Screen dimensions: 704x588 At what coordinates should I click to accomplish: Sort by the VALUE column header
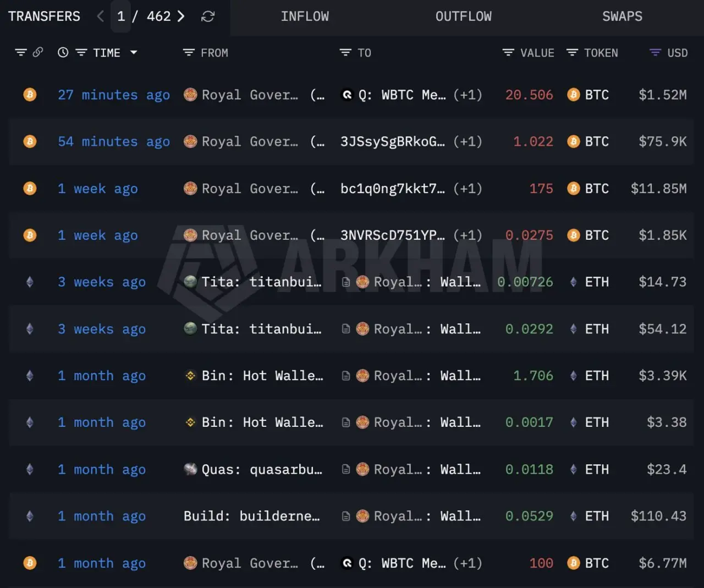click(x=537, y=53)
